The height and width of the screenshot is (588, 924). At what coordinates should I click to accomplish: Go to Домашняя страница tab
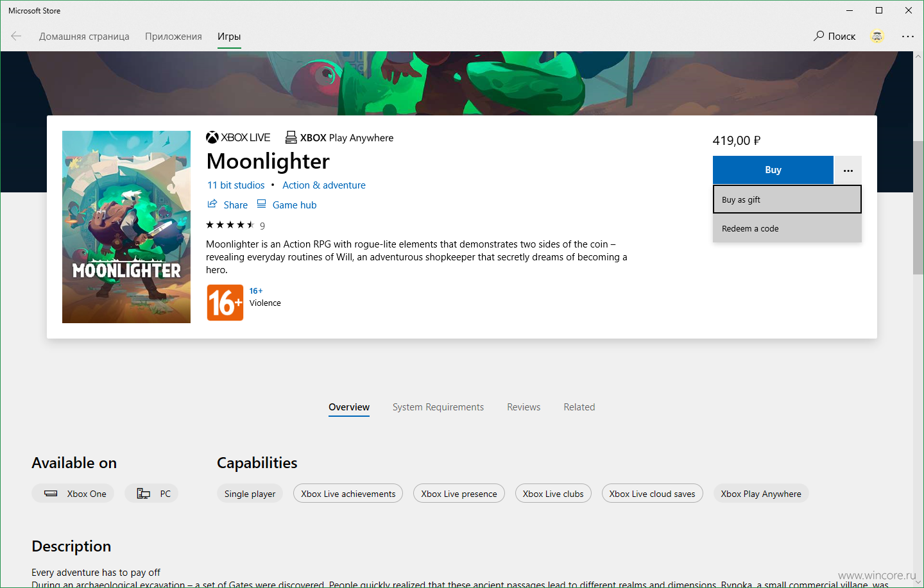pos(84,37)
